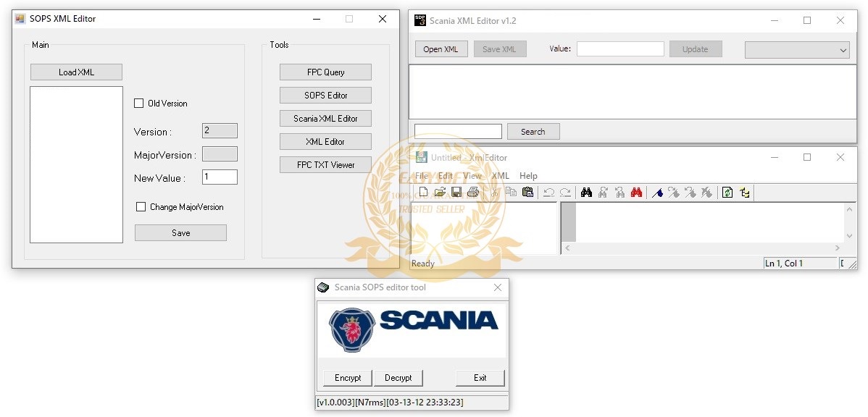Enable the Old Version checkbox
The width and height of the screenshot is (868, 417).
pos(139,104)
